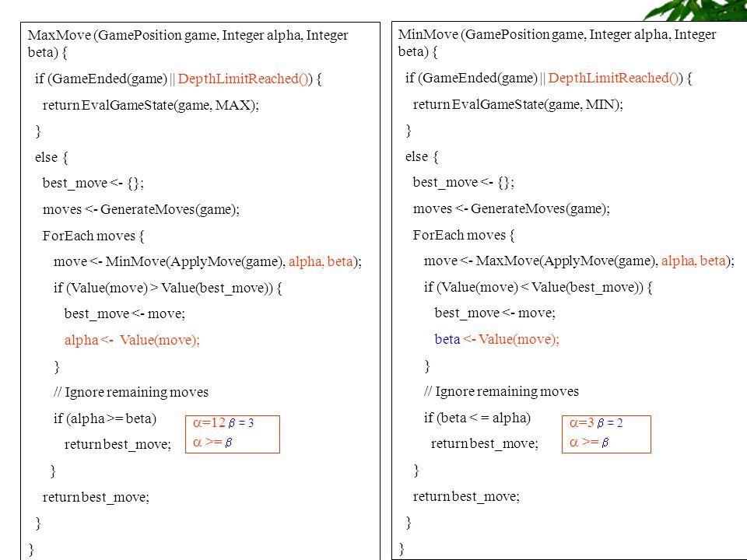Click the "MaxMove (GamePosition game" function header
The image size is (747, 560).
click(x=188, y=44)
